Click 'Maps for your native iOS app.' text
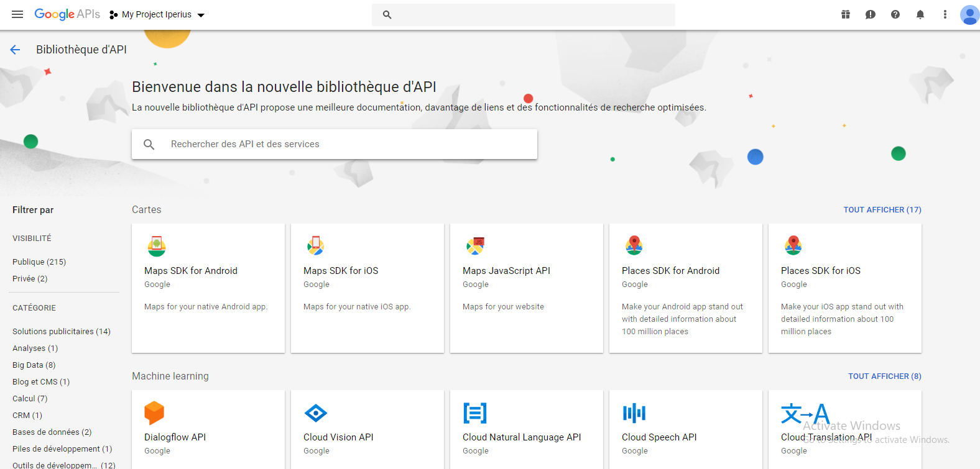 pos(357,307)
